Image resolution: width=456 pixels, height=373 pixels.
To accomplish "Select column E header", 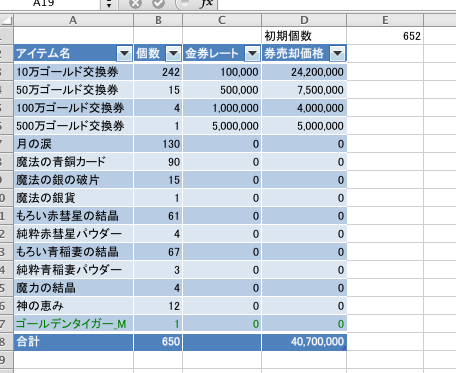I will click(x=385, y=20).
